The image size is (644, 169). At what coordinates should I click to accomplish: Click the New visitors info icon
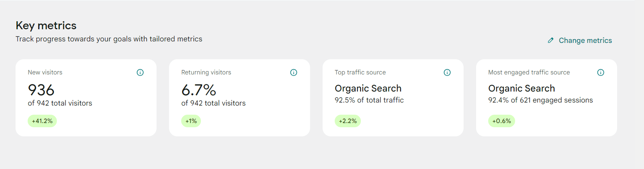140,73
